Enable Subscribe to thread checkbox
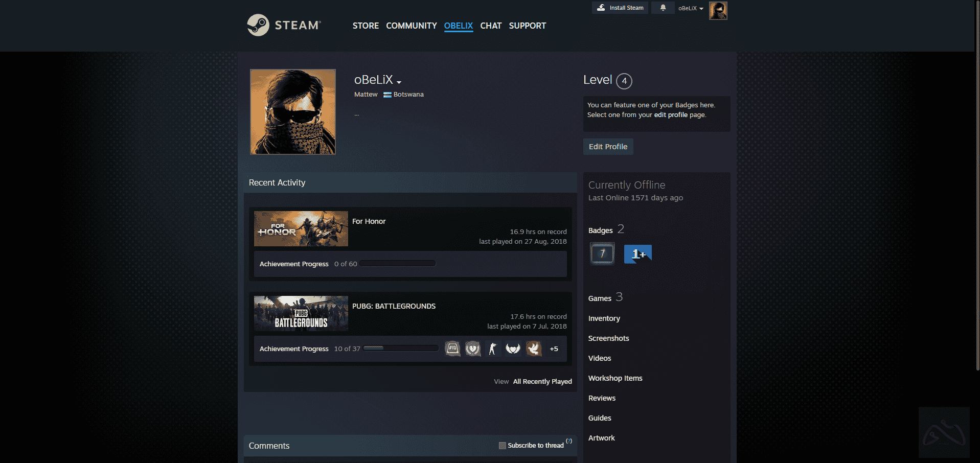This screenshot has height=463, width=980. [x=502, y=446]
